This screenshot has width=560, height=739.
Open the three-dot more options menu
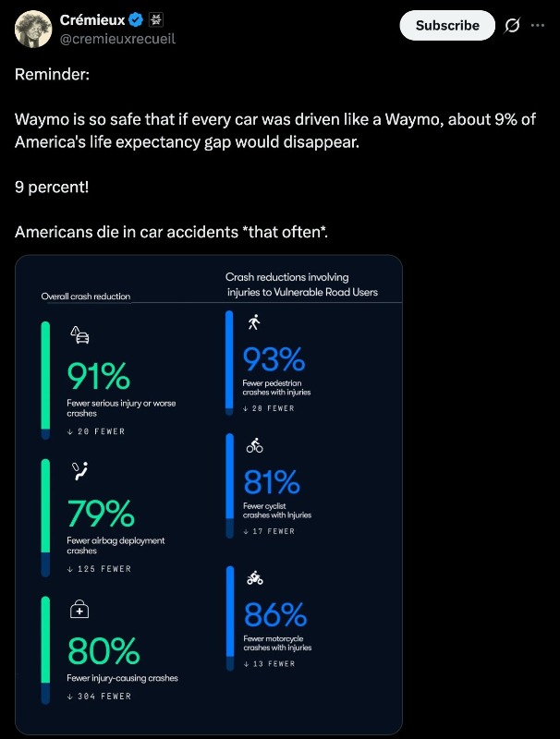coord(538,25)
